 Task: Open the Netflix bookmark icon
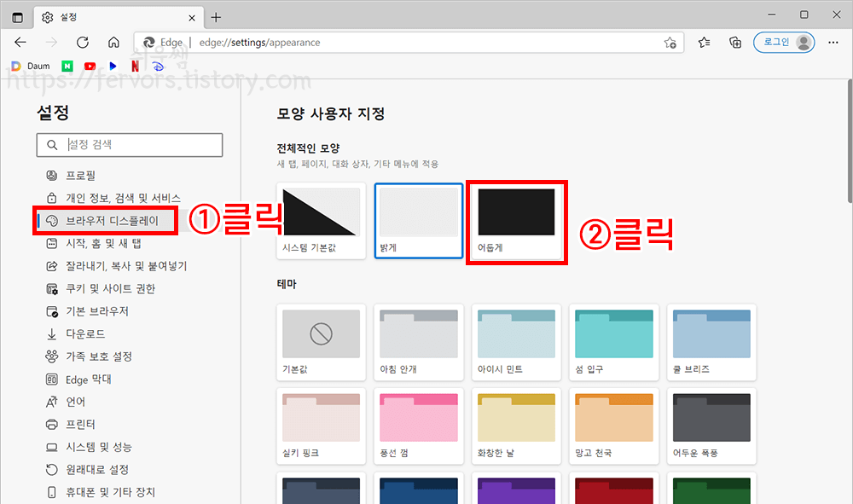[135, 67]
